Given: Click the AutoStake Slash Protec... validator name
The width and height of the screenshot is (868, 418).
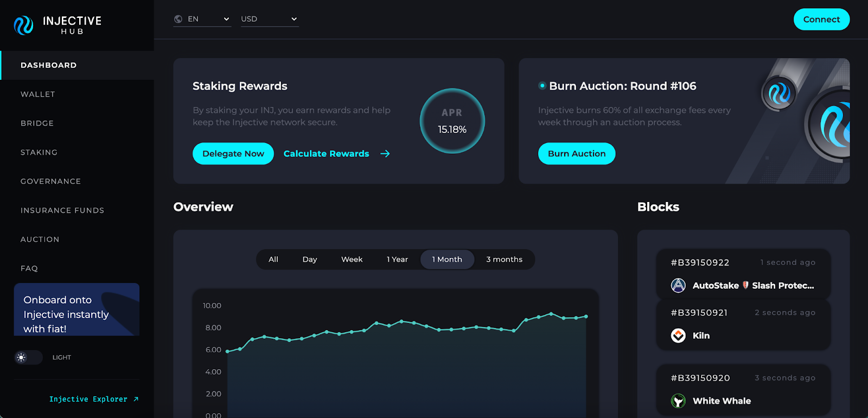Looking at the screenshot, I should point(753,286).
